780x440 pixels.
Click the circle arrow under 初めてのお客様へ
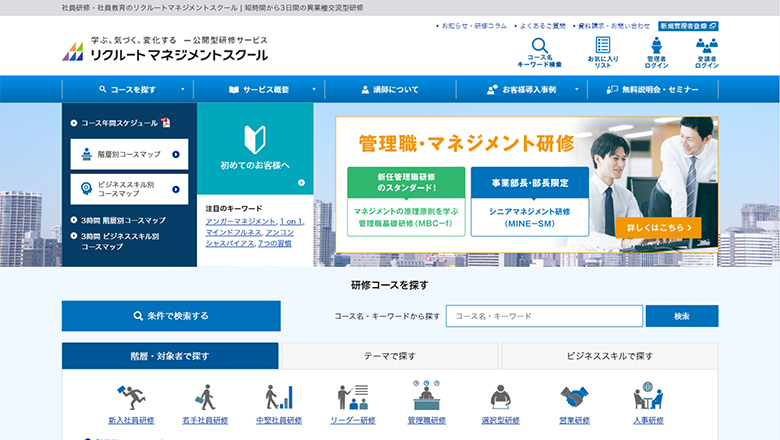click(301, 183)
